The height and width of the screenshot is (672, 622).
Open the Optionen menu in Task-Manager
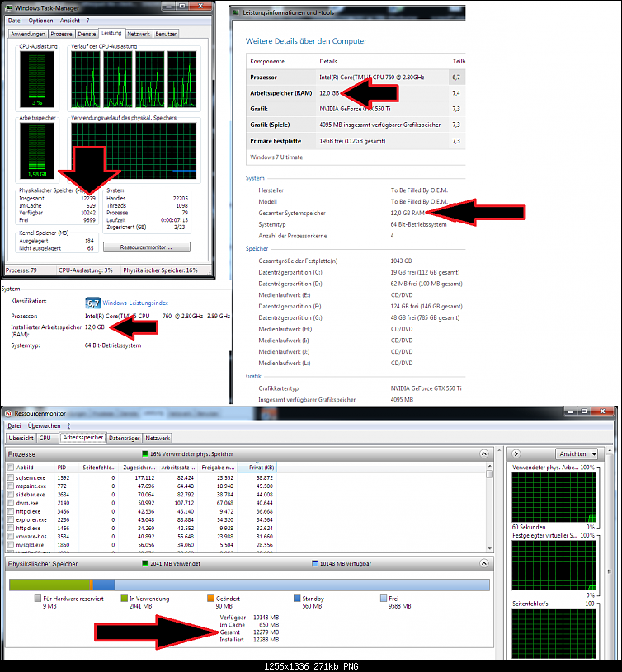coord(40,21)
